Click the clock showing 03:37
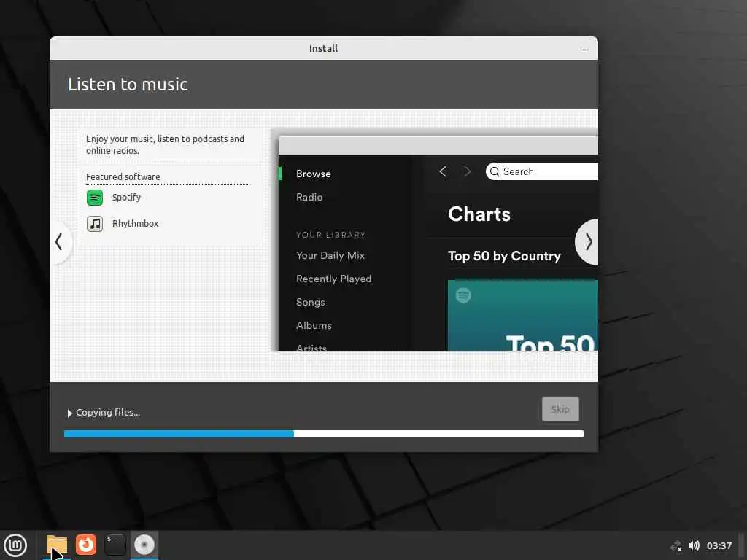747x560 pixels. (x=719, y=545)
